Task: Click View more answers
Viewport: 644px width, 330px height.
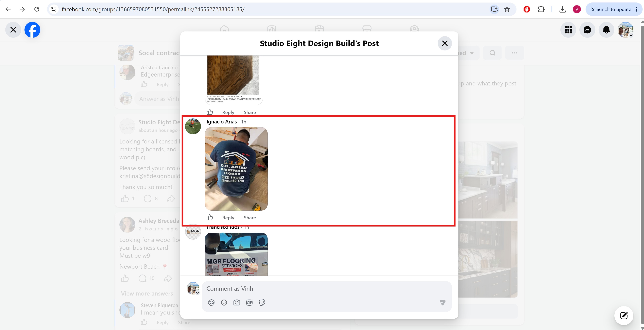Action: pos(147,293)
